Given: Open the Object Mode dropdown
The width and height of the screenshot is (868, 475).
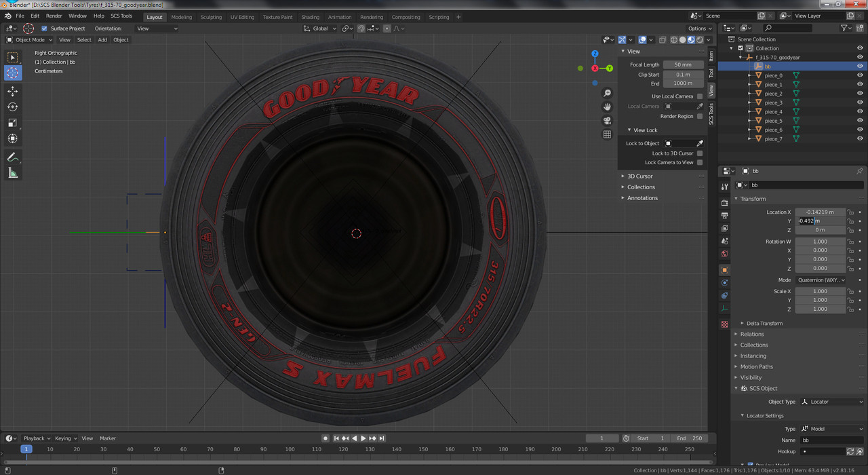Looking at the screenshot, I should pyautogui.click(x=29, y=39).
